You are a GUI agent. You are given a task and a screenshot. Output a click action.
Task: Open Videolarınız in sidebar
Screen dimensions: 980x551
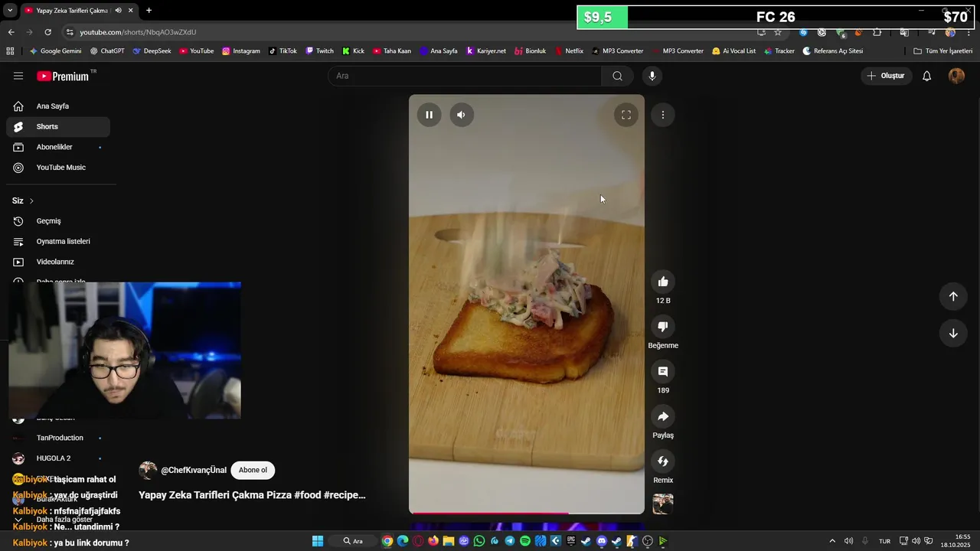(58, 262)
